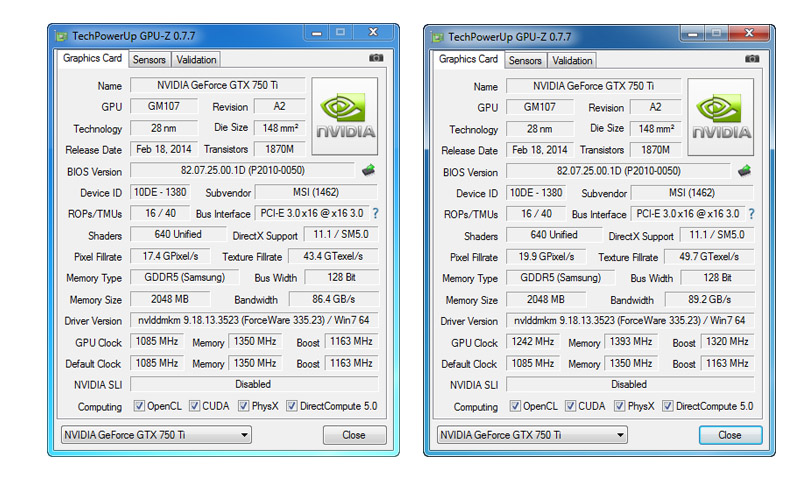The width and height of the screenshot is (800, 495).
Task: Click Texture Fillrate 43.4 GTexel/s value
Action: [334, 256]
